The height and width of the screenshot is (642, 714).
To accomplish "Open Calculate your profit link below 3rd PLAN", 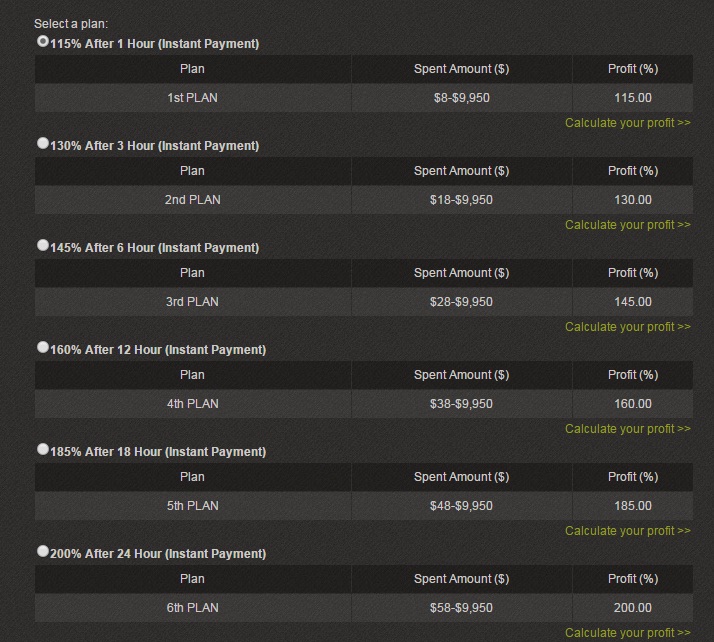I will click(x=627, y=327).
